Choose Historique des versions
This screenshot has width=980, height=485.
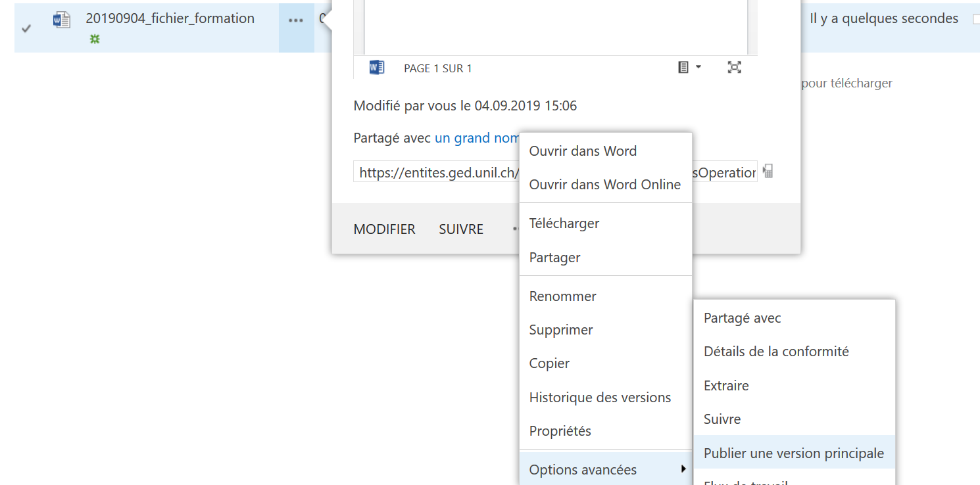[x=600, y=398]
